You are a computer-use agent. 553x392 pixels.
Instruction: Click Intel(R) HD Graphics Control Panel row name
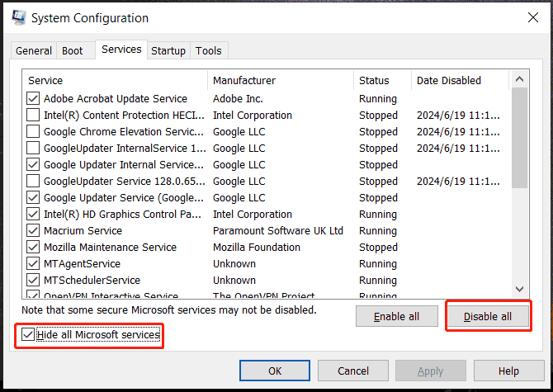pyautogui.click(x=122, y=215)
